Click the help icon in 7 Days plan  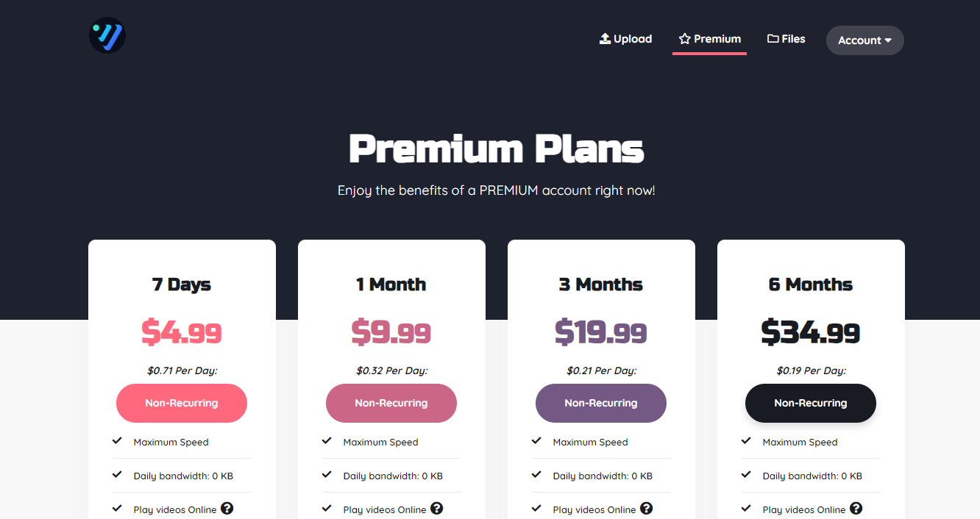coord(227,508)
